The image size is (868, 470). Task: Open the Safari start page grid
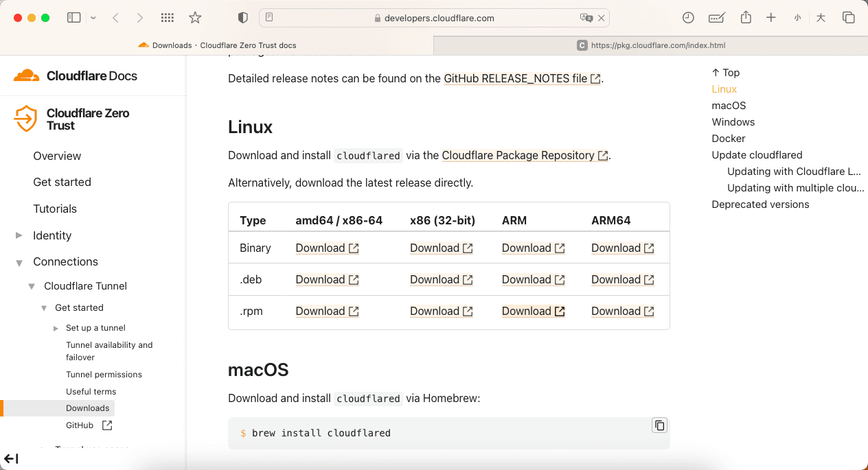167,18
